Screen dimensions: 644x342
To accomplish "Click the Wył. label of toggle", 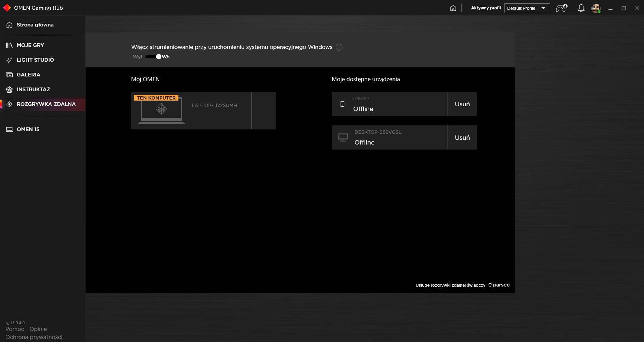I will click(138, 57).
